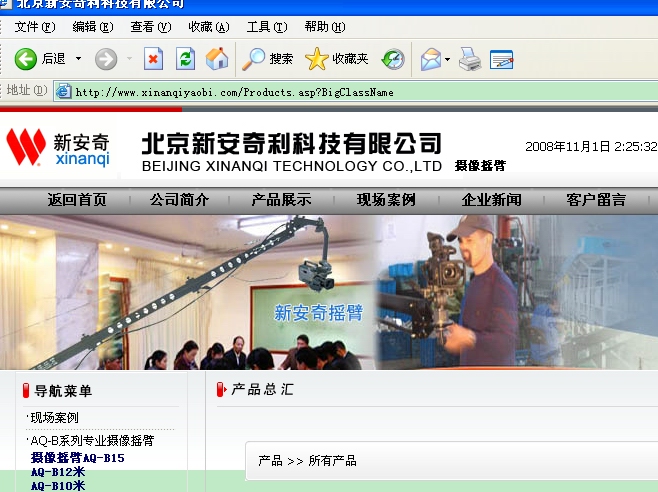658x492 pixels.
Task: Open the 查看(V) menu
Action: 151,27
